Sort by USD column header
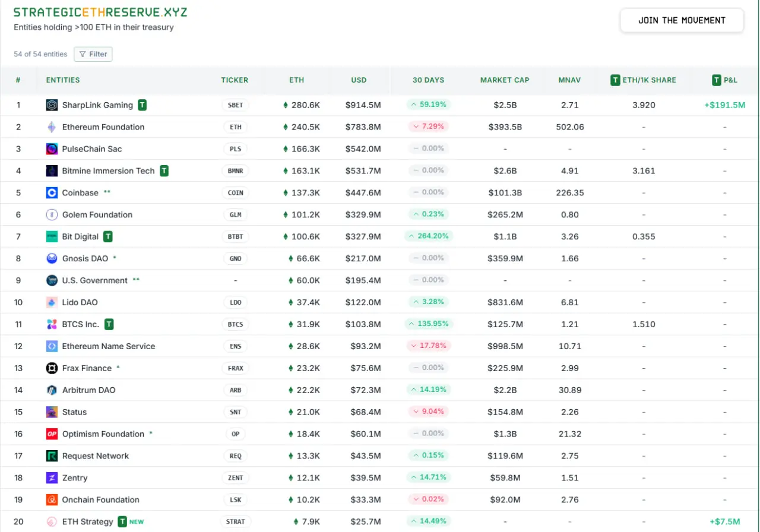Screen dimensions: 760x532 (359, 80)
